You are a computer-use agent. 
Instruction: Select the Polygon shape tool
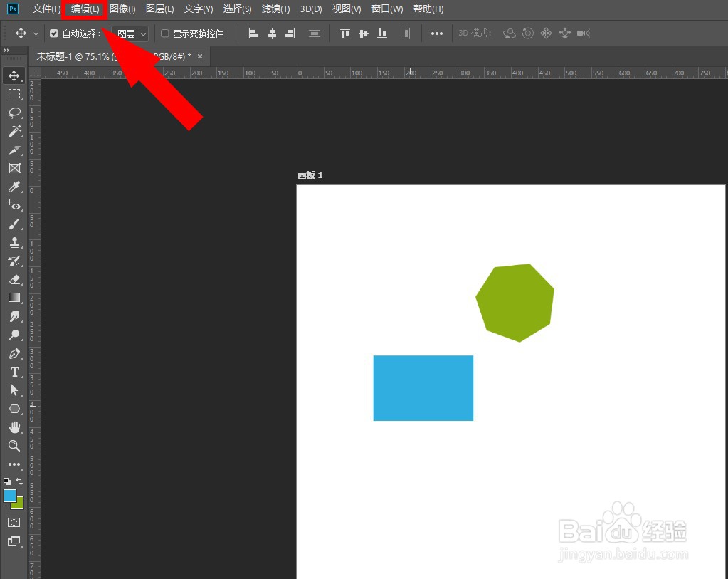(14, 409)
